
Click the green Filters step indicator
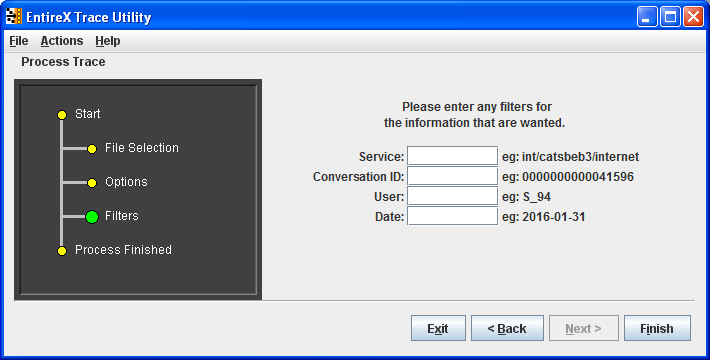pyautogui.click(x=92, y=217)
